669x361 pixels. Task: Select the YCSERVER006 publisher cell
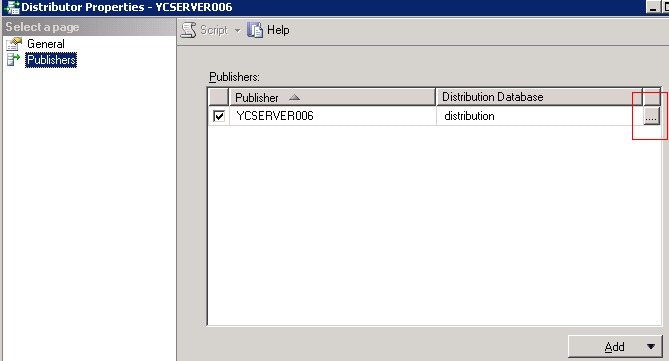pyautogui.click(x=332, y=116)
